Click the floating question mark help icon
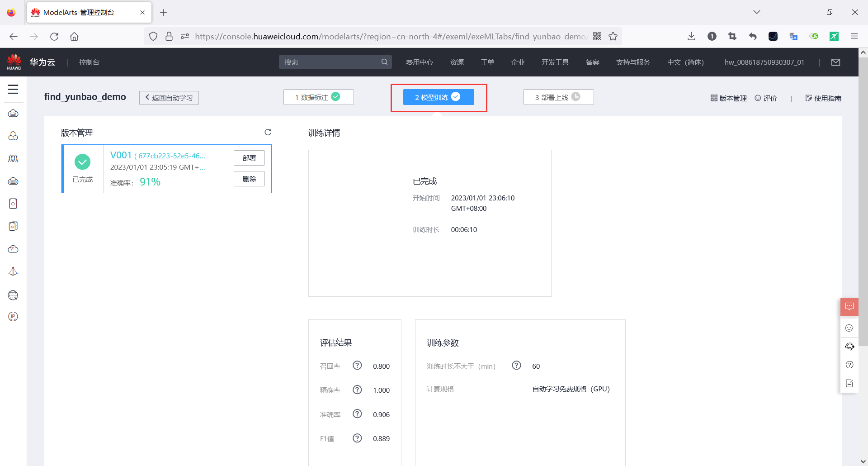Viewport: 868px width, 466px height. click(x=849, y=365)
